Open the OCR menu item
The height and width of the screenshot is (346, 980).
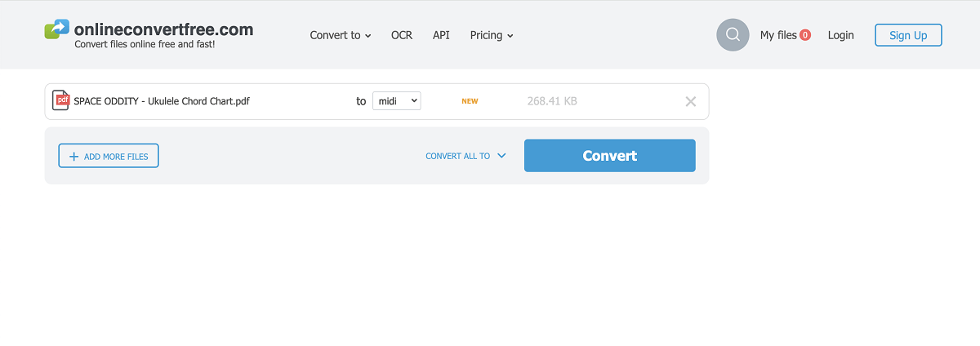point(402,35)
